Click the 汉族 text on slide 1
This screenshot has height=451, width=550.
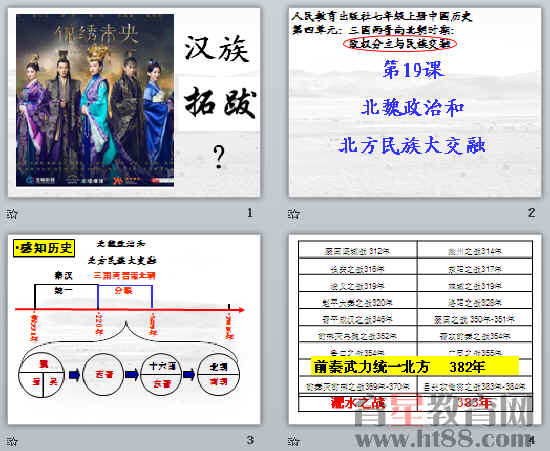tap(217, 49)
